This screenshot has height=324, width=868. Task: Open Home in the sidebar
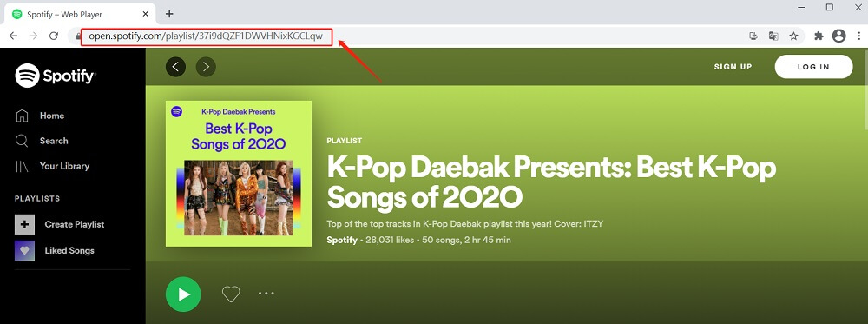pos(51,116)
